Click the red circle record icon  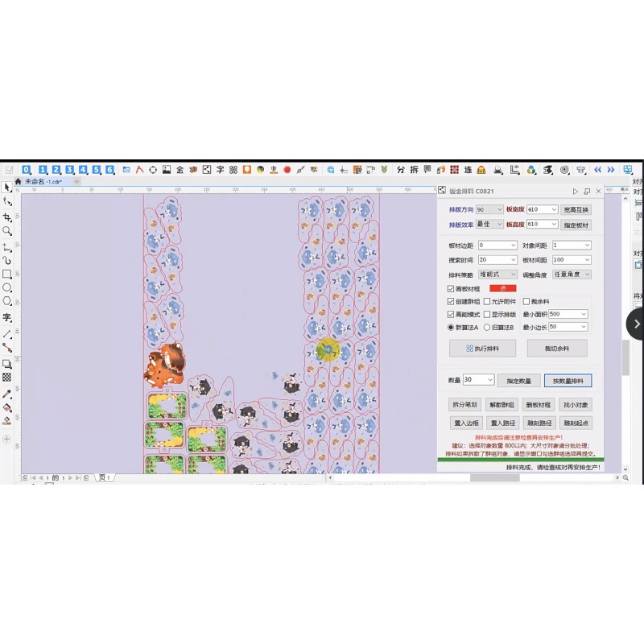point(287,170)
